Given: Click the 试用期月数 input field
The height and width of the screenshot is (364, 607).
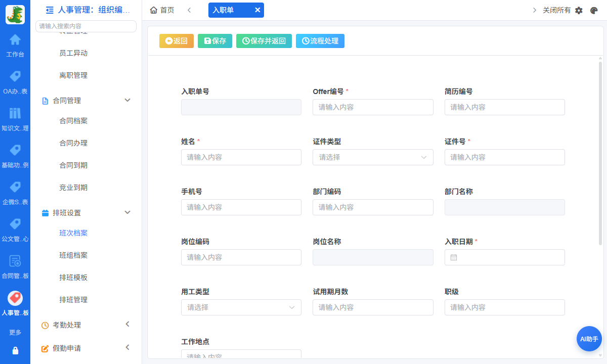Looking at the screenshot, I should point(373,307).
